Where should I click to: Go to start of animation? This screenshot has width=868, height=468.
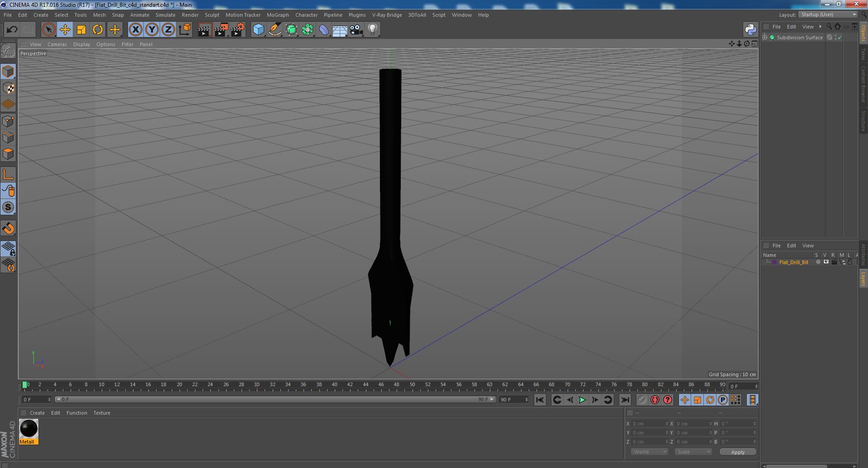[540, 400]
